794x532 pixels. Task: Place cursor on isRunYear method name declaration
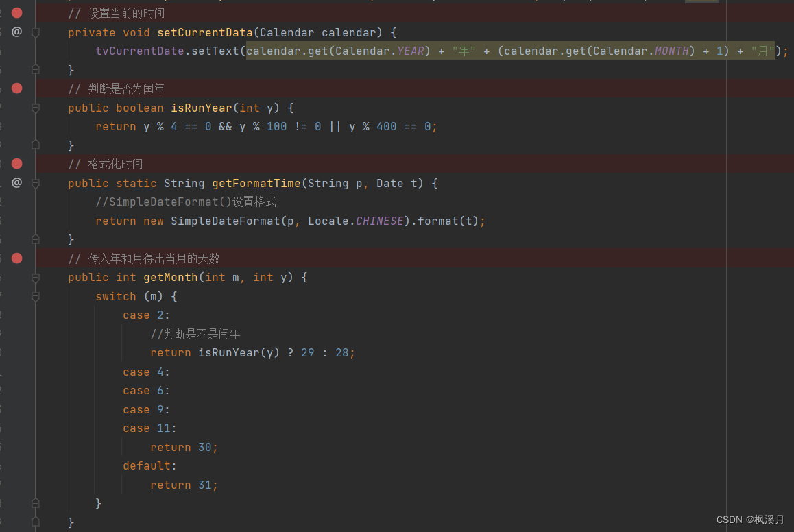click(x=201, y=108)
